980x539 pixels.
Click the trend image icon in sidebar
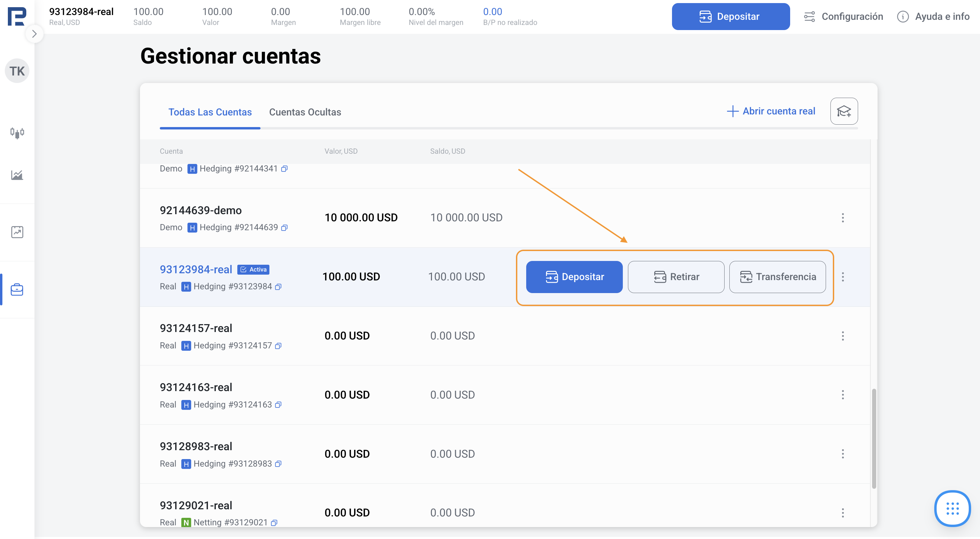[17, 232]
